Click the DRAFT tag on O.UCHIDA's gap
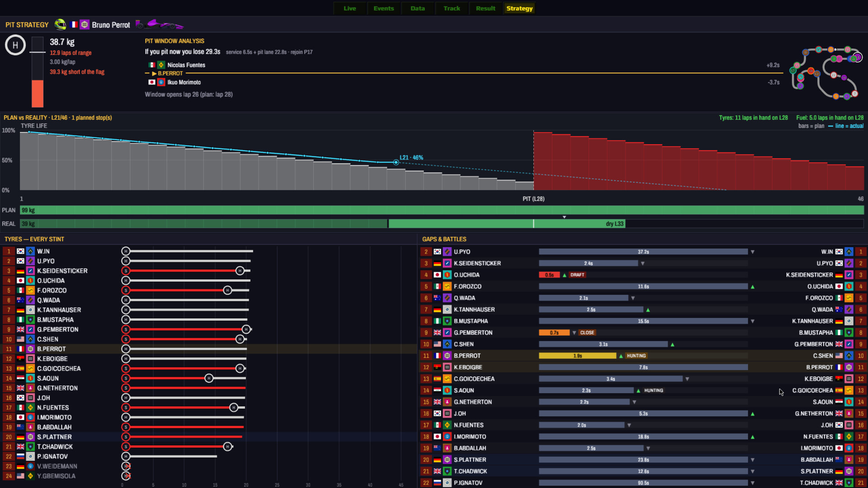Screen dimensions: 868x488 pyautogui.click(x=577, y=275)
